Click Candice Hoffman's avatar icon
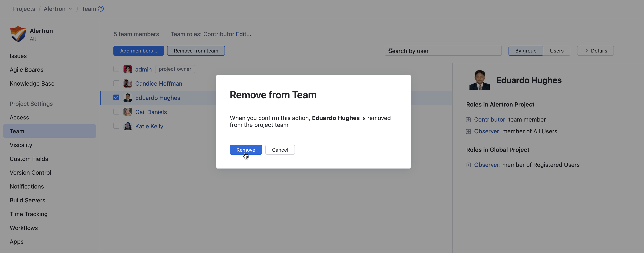The width and height of the screenshot is (644, 253). 128,84
